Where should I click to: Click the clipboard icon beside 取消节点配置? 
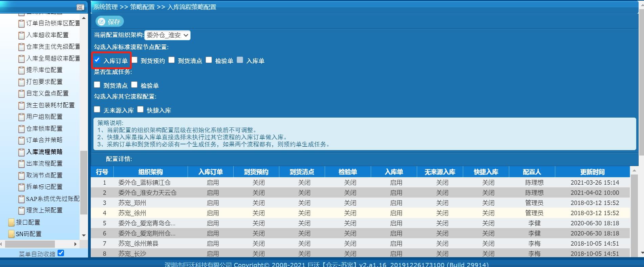coord(21,176)
